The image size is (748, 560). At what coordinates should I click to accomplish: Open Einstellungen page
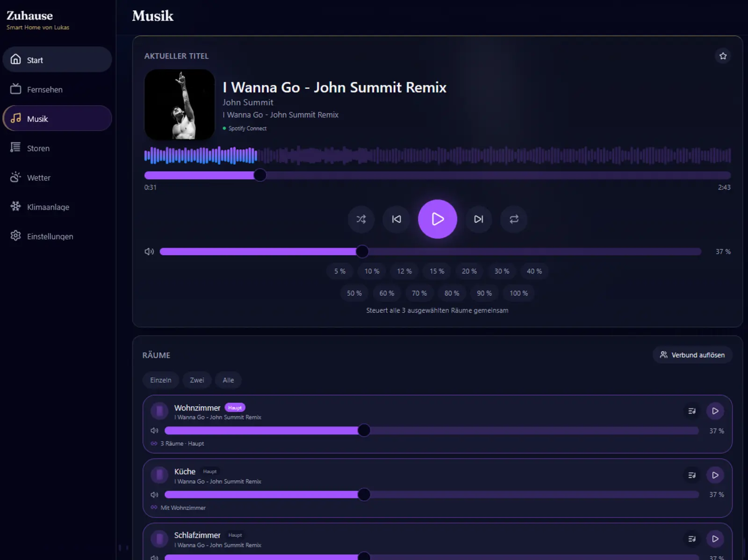[x=58, y=237]
